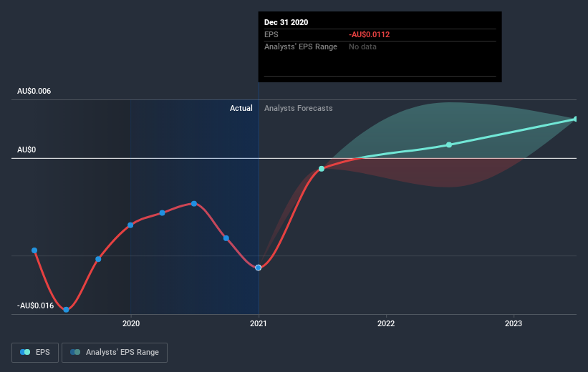This screenshot has height=372, width=588.
Task: Click the Dec 31 2020 tooltip header
Action: pyautogui.click(x=286, y=22)
